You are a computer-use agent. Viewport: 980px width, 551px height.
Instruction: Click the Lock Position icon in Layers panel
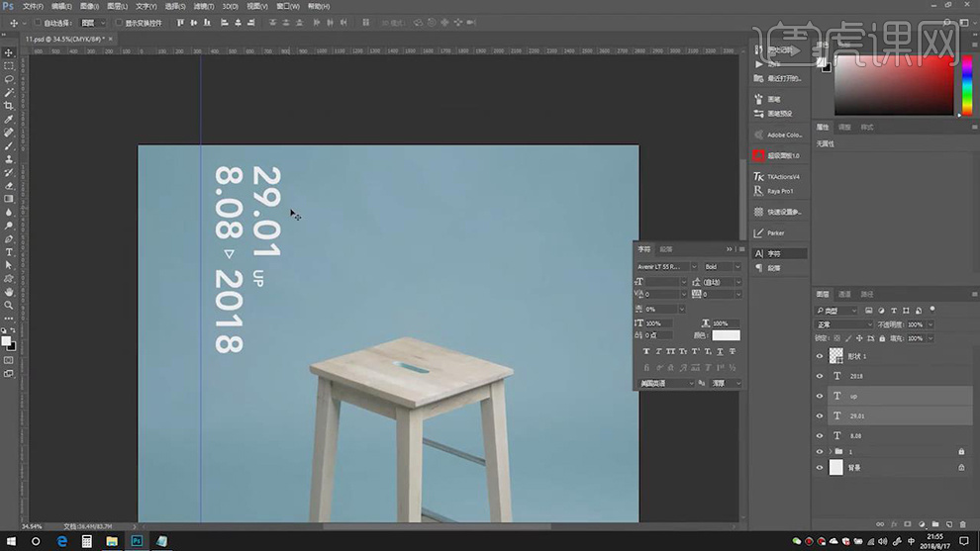pyautogui.click(x=859, y=338)
